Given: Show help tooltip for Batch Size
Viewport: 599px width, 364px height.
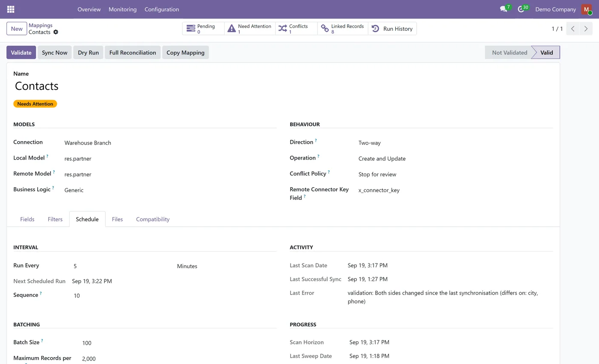Looking at the screenshot, I should pos(42,341).
